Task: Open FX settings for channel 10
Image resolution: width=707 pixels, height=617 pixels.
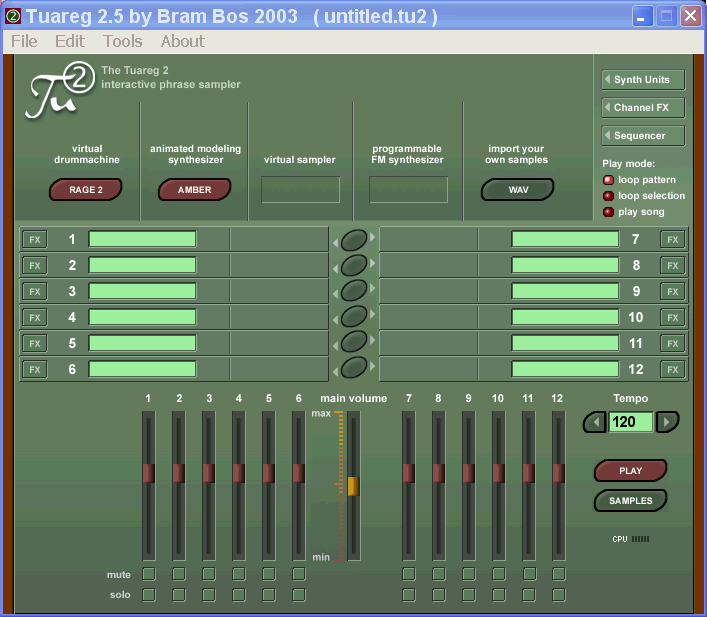Action: pyautogui.click(x=672, y=318)
